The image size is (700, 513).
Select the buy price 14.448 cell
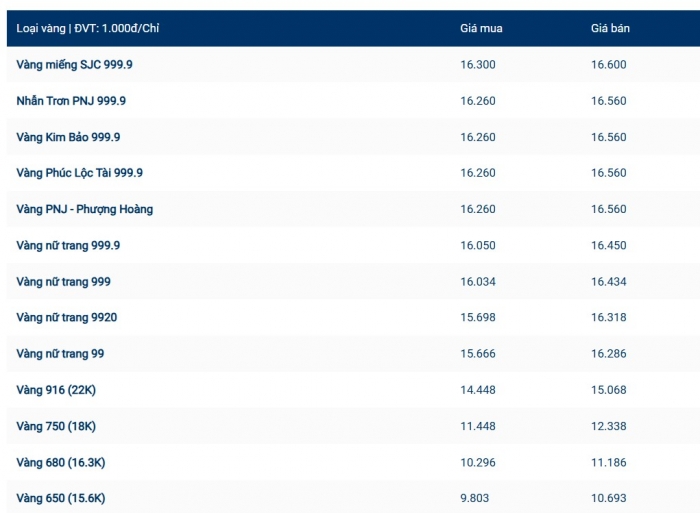pyautogui.click(x=478, y=390)
